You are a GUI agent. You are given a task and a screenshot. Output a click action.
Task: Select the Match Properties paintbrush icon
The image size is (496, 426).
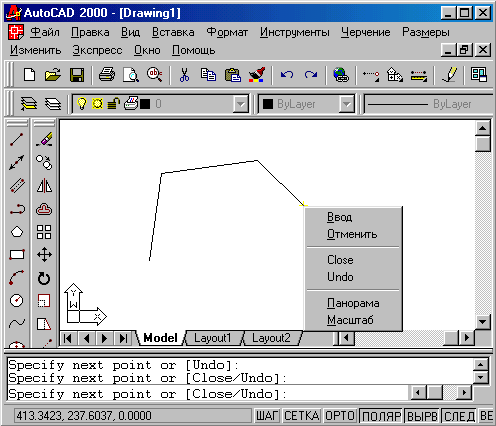click(257, 75)
